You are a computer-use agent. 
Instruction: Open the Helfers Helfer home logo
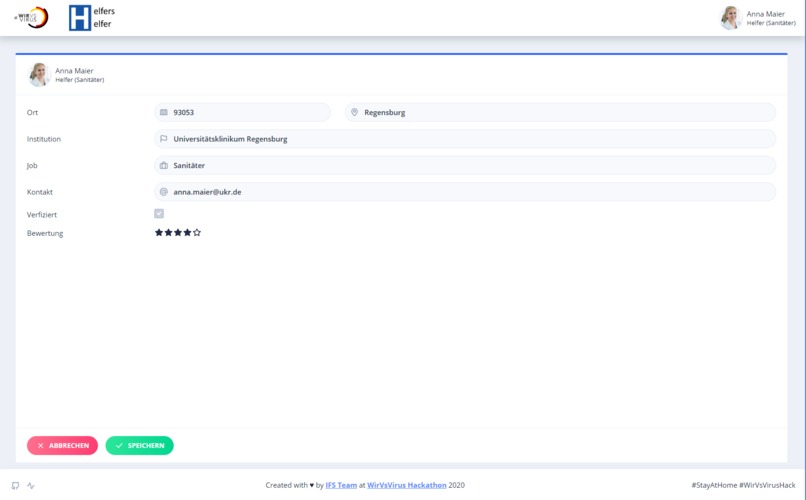click(92, 18)
